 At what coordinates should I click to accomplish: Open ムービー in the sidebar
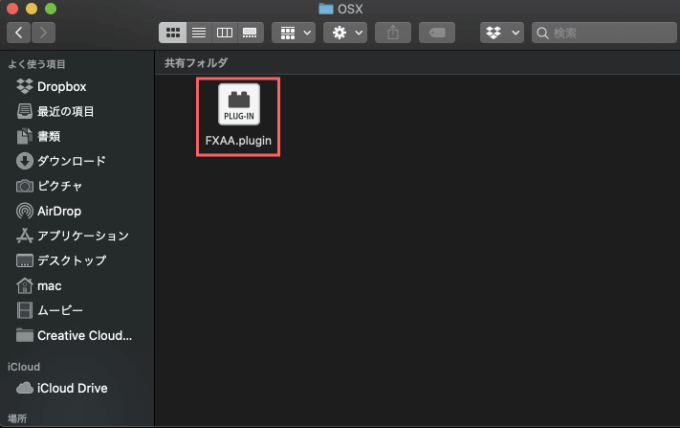coord(77,310)
